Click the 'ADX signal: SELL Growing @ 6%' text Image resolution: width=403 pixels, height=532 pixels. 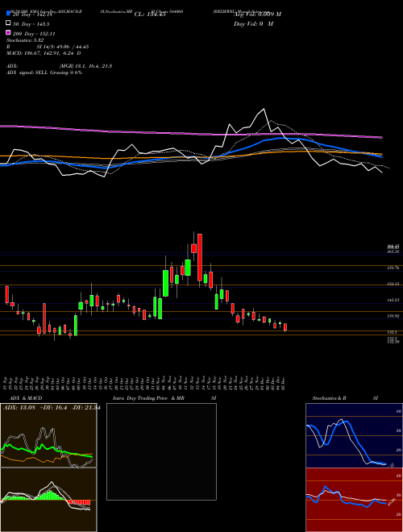44,73
